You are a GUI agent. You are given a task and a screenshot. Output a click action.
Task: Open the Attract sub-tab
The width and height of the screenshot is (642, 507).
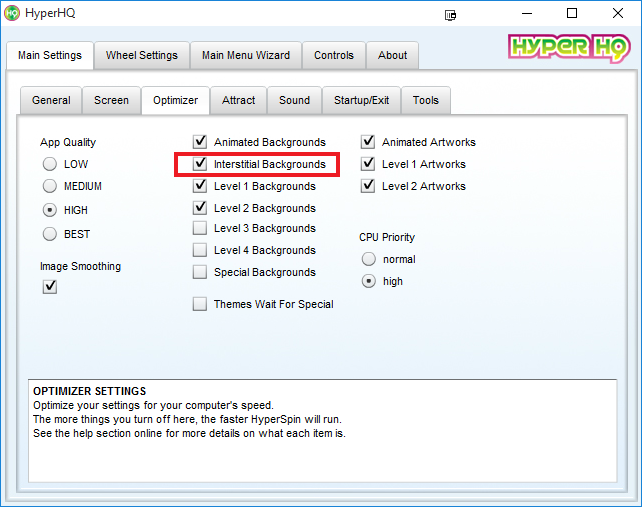pyautogui.click(x=238, y=101)
